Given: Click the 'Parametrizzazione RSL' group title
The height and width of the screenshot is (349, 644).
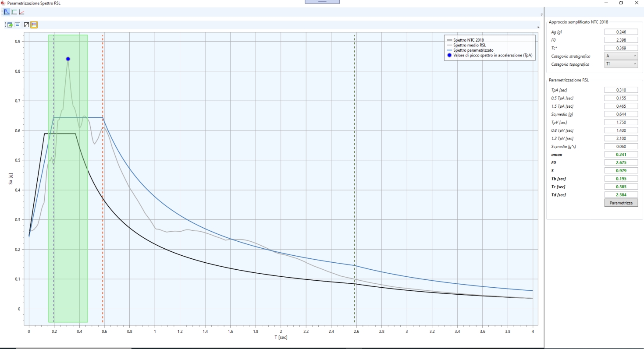Looking at the screenshot, I should [x=569, y=80].
